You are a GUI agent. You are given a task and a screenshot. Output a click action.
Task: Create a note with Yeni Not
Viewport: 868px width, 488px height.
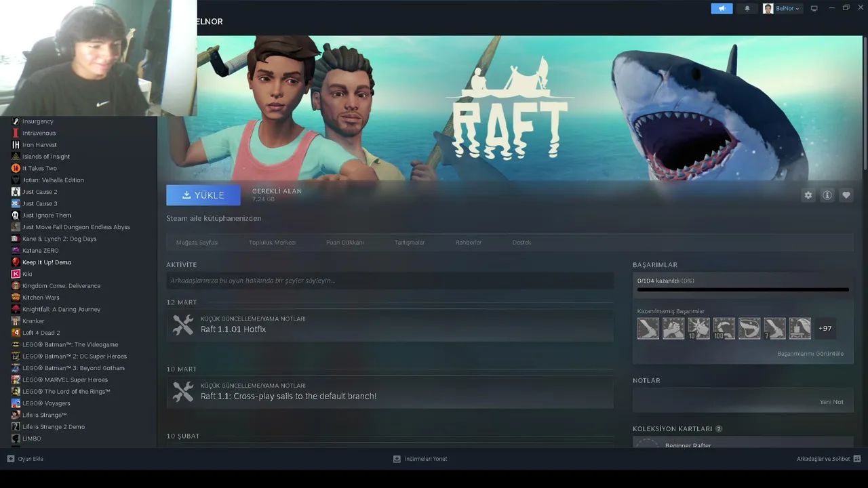tap(831, 402)
